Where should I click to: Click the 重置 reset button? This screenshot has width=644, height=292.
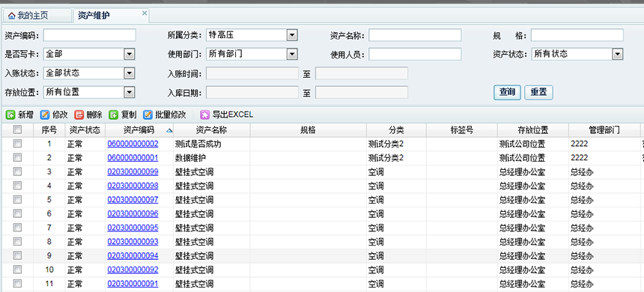538,92
